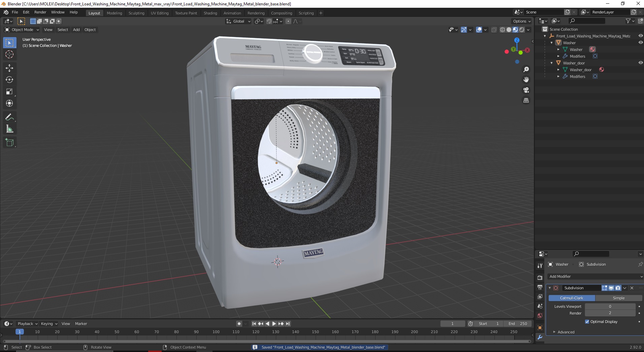Toggle X-ray display
This screenshot has width=644, height=352.
pos(494,30)
